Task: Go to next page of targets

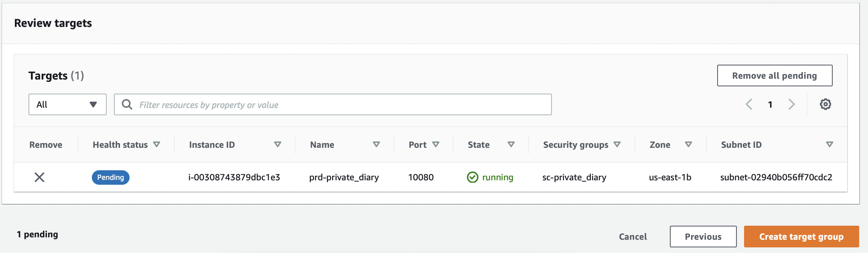Action: click(x=791, y=104)
